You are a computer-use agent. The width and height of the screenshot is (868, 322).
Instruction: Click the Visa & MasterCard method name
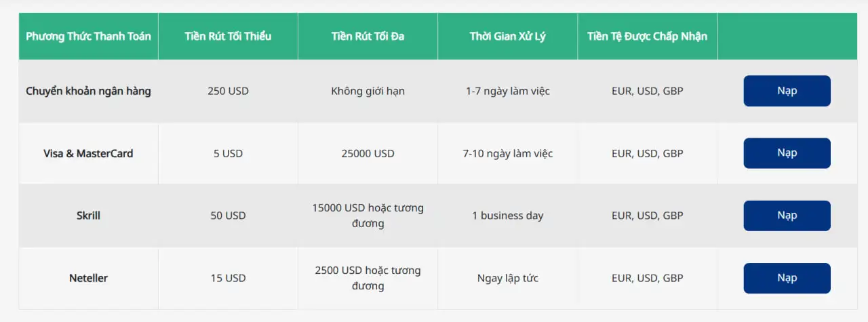tap(88, 153)
